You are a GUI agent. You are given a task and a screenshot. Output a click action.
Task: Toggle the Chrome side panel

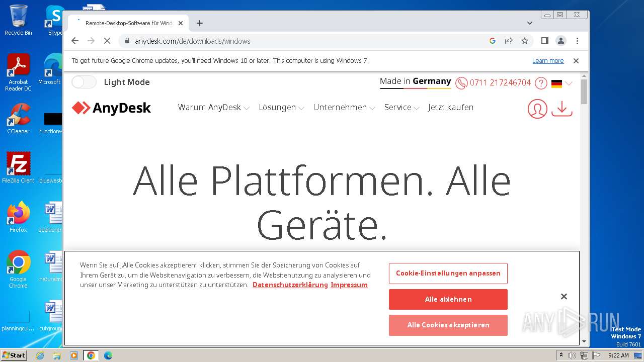[x=544, y=41]
